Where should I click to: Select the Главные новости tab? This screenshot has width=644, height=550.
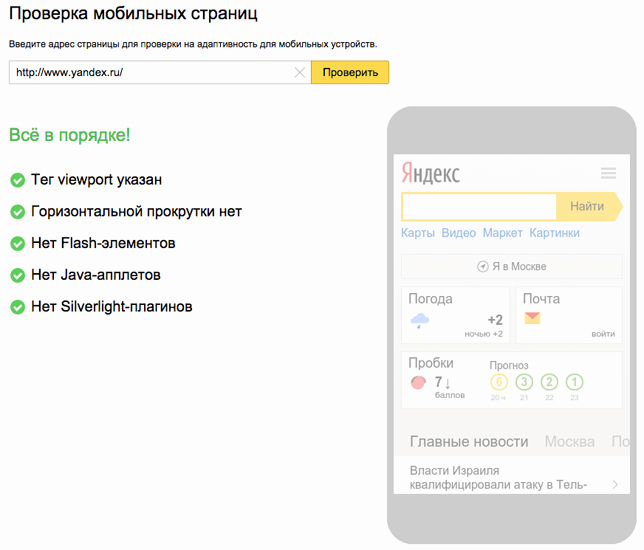(469, 442)
